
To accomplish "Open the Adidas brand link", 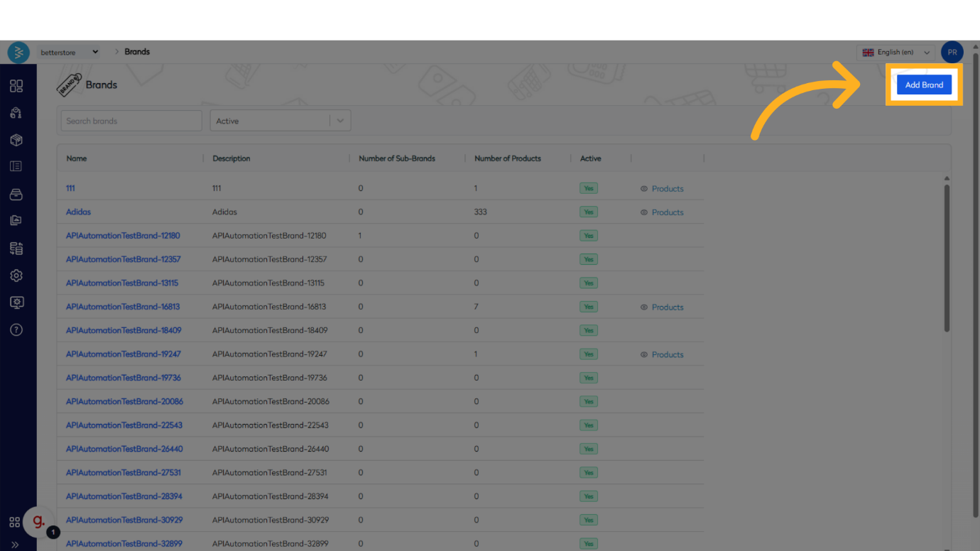I will [x=78, y=212].
